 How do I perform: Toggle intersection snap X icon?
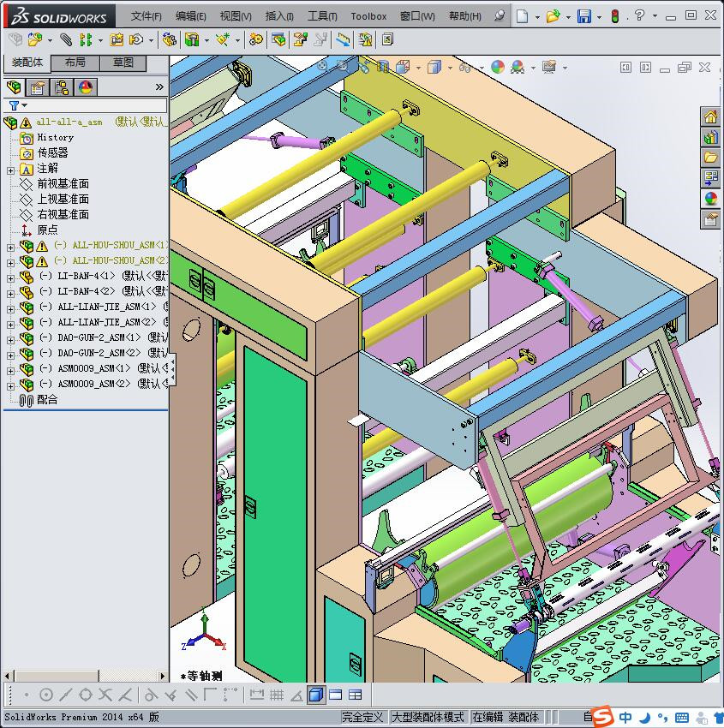click(105, 695)
